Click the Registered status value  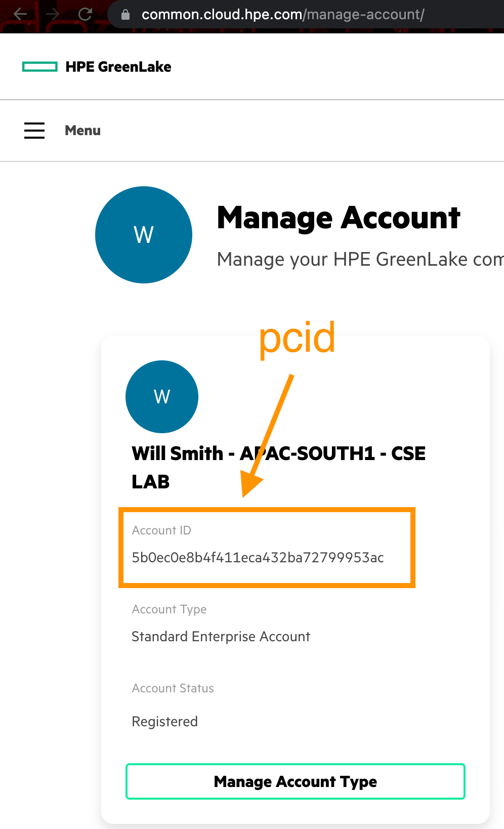coord(164,722)
